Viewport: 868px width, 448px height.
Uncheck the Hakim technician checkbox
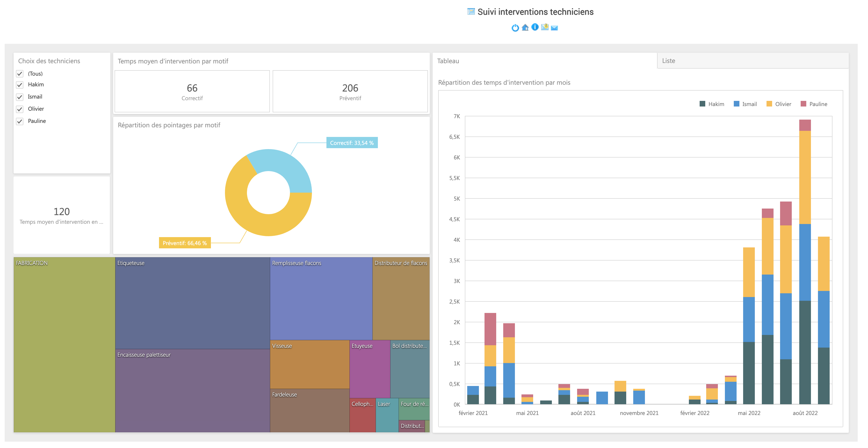[x=20, y=85]
